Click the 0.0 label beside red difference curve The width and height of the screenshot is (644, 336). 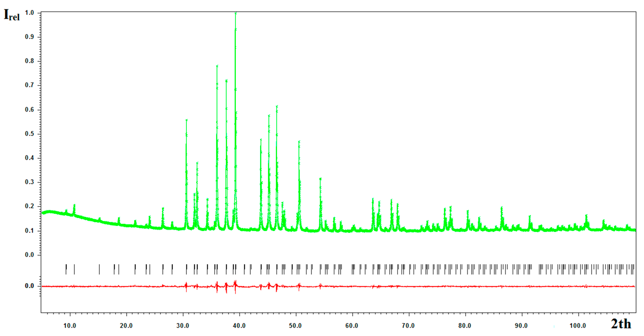click(x=29, y=286)
